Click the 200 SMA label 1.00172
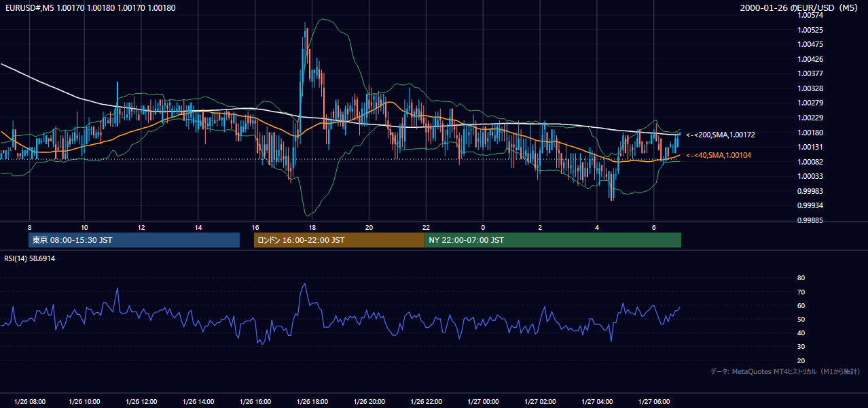Image resolution: width=868 pixels, height=408 pixels. coord(721,135)
